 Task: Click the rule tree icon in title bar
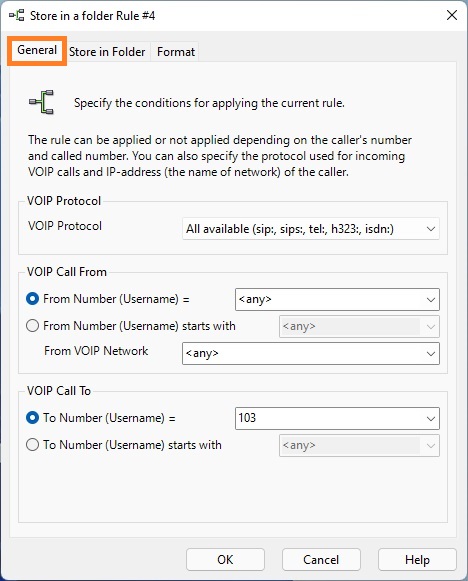click(17, 16)
